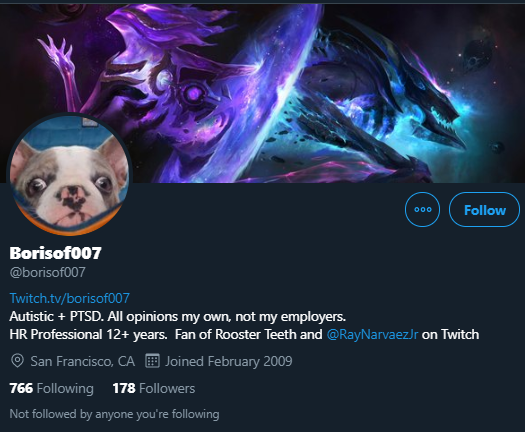The image size is (525, 432).
Task: View the 766 Following list
Action: (x=52, y=388)
